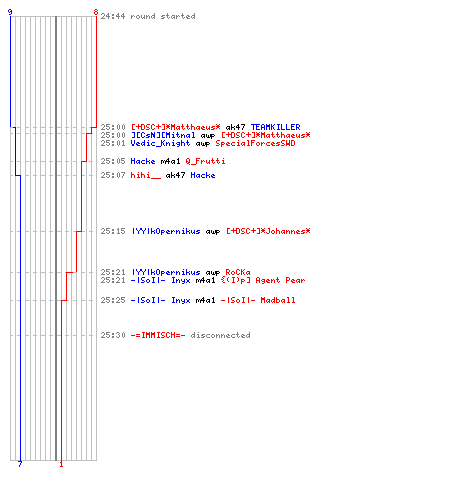The height and width of the screenshot is (500, 450).
Task: Click the blue team count 9 label
Action: (x=10, y=12)
